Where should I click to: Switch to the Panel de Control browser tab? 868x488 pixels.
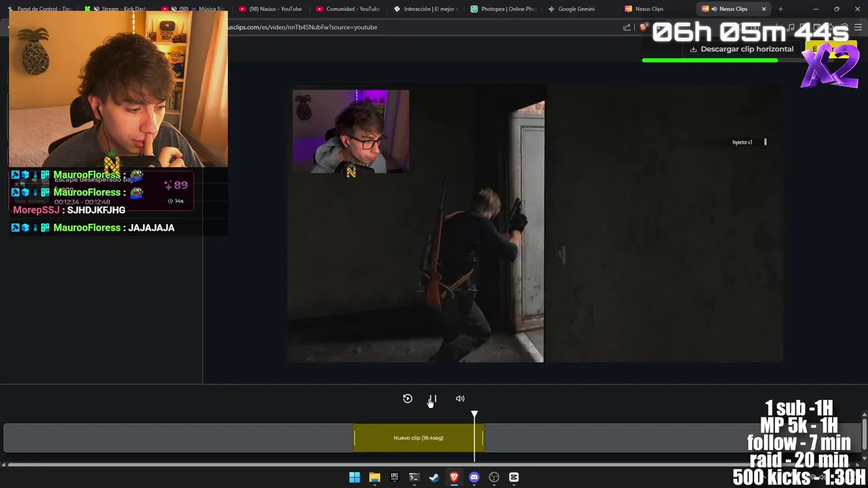pos(39,9)
